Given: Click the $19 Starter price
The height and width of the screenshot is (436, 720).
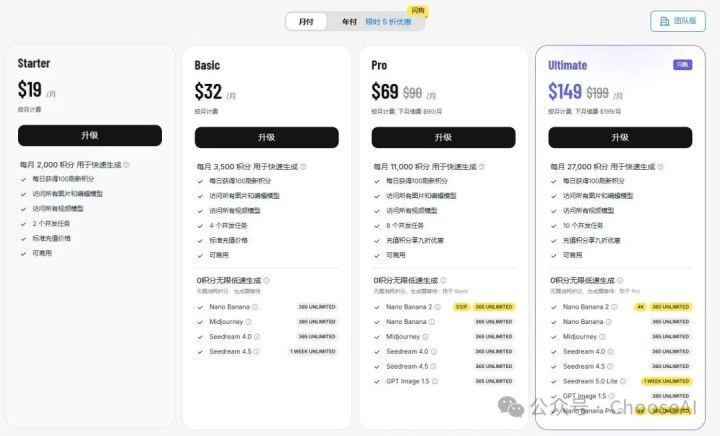Looking at the screenshot, I should click(x=30, y=89).
